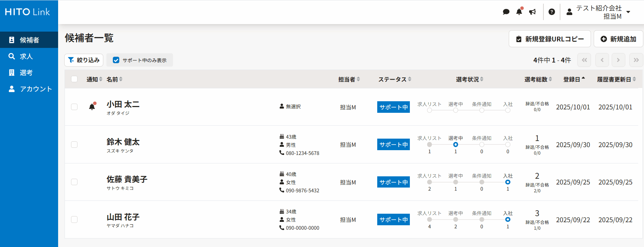The image size is (644, 247).
Task: Click 入社 stage marker for 佐藤 貴美子
Action: [508, 182]
